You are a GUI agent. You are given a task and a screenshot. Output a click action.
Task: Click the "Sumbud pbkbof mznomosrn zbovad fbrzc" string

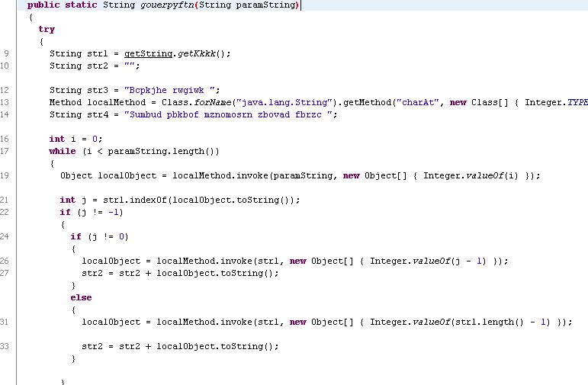228,114
